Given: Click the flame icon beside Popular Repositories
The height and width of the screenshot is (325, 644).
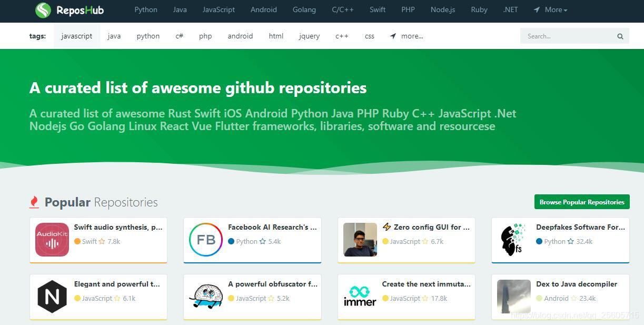Looking at the screenshot, I should [34, 202].
